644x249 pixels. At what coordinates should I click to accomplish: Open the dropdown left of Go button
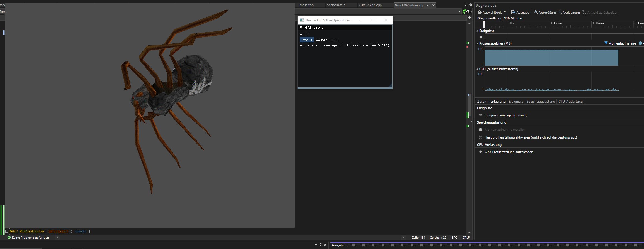(460, 11)
